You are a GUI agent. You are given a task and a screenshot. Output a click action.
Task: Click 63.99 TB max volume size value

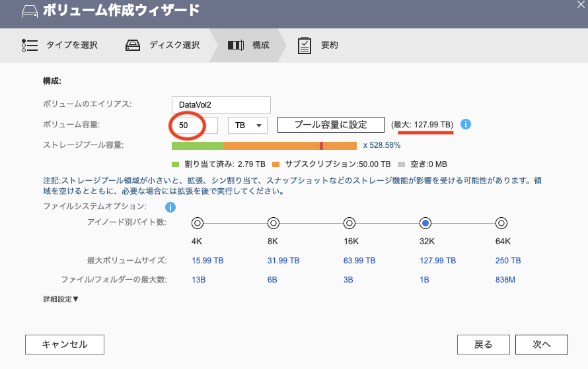coord(359,261)
